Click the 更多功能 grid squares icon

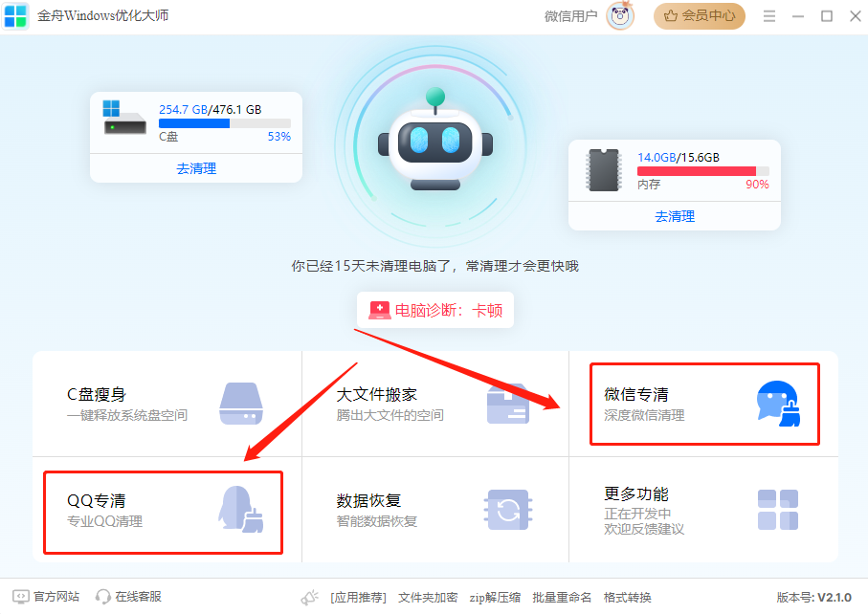coord(778,510)
